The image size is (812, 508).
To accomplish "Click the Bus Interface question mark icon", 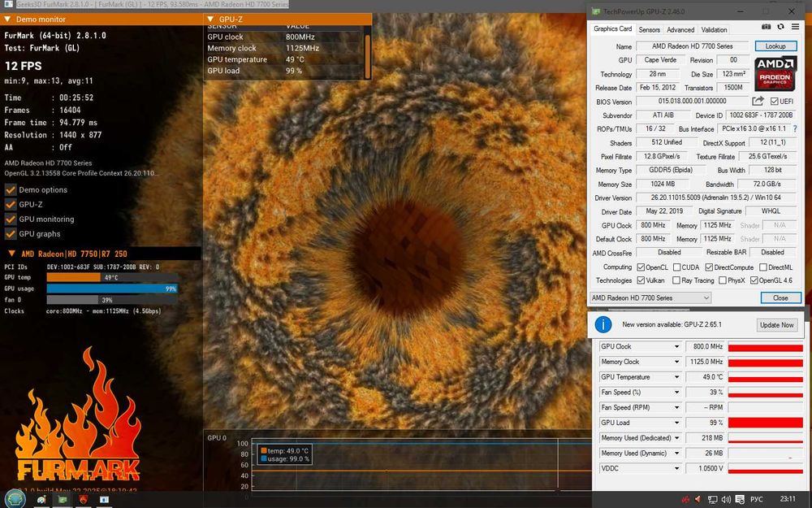I will (794, 129).
